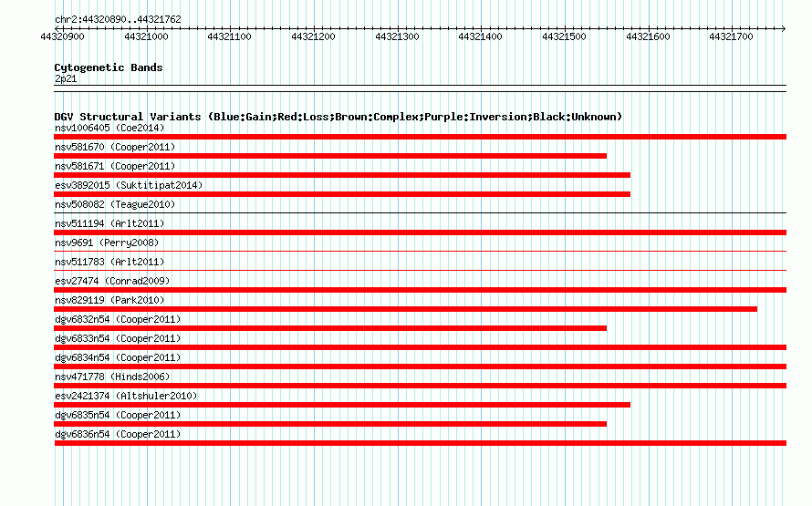The image size is (812, 506).
Task: Click ruler position 44321300
Action: click(397, 36)
